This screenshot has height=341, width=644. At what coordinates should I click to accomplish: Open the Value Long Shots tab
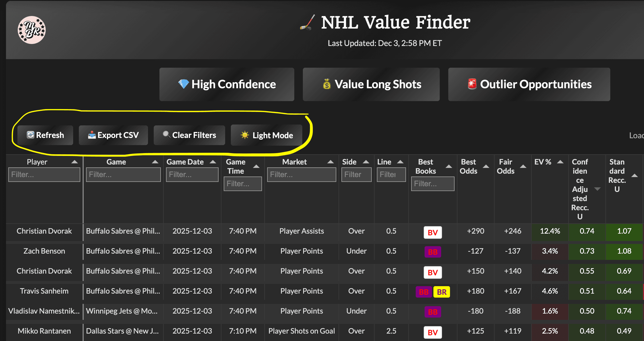pos(371,84)
